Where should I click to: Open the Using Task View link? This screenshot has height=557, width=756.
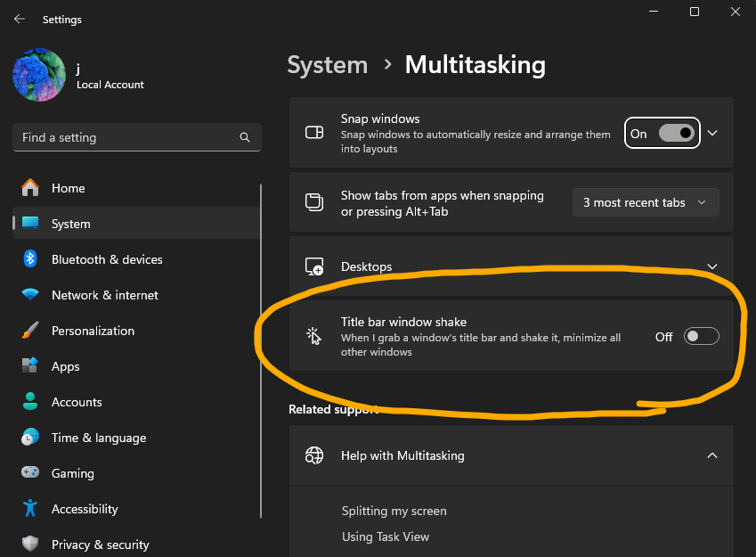(385, 537)
